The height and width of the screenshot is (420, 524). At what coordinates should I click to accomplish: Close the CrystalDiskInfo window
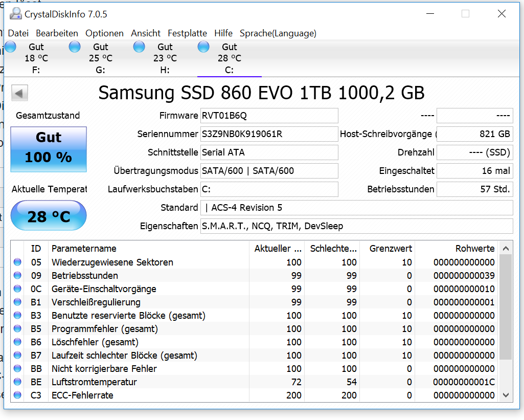(x=502, y=14)
